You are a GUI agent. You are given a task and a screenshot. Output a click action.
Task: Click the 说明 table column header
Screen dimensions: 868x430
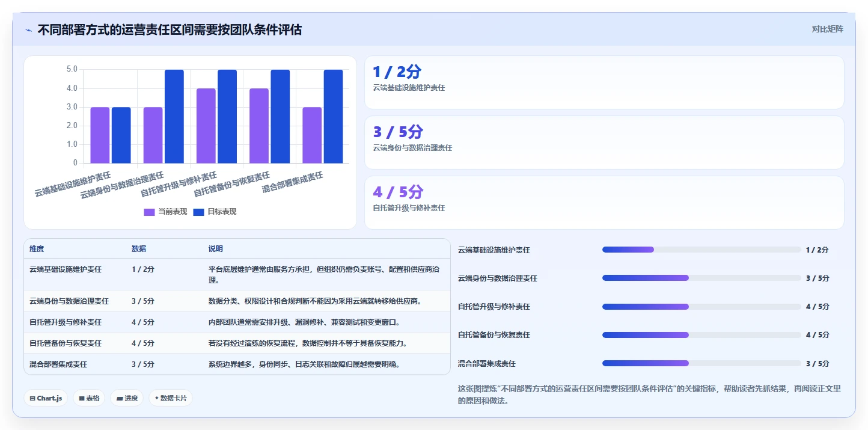pos(216,249)
